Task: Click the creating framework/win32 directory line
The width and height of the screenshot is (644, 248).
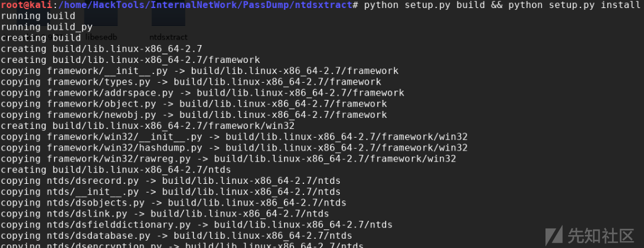Action: [x=148, y=125]
